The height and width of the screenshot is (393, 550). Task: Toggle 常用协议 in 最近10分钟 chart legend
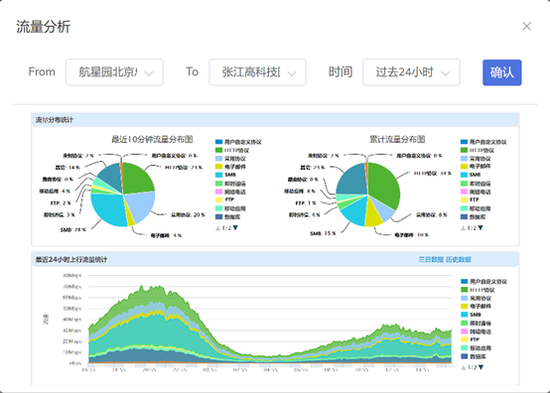click(230, 159)
